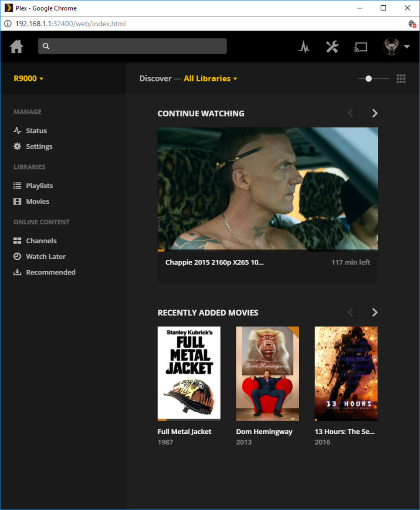The image size is (420, 510).
Task: Click the Playlists list icon
Action: coord(17,186)
